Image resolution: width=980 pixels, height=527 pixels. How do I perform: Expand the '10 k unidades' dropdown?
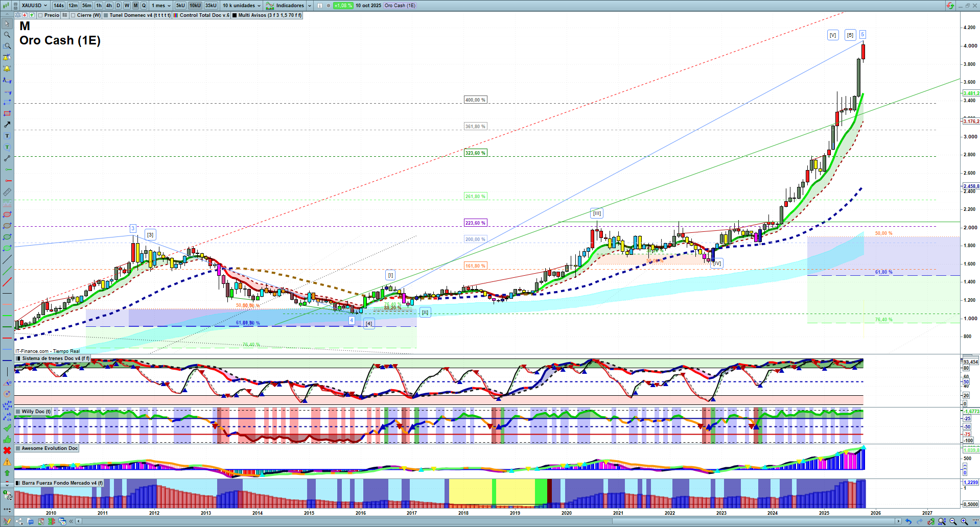click(x=242, y=6)
